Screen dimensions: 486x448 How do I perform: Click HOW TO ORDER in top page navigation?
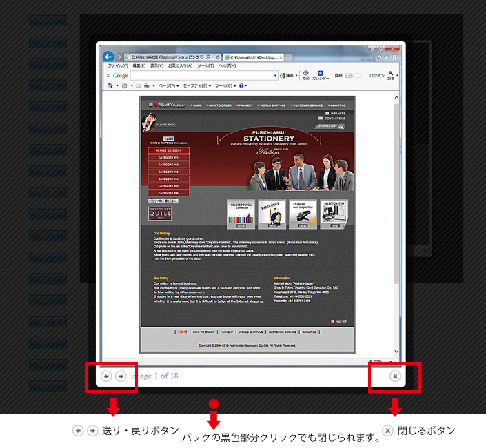pyautogui.click(x=219, y=105)
